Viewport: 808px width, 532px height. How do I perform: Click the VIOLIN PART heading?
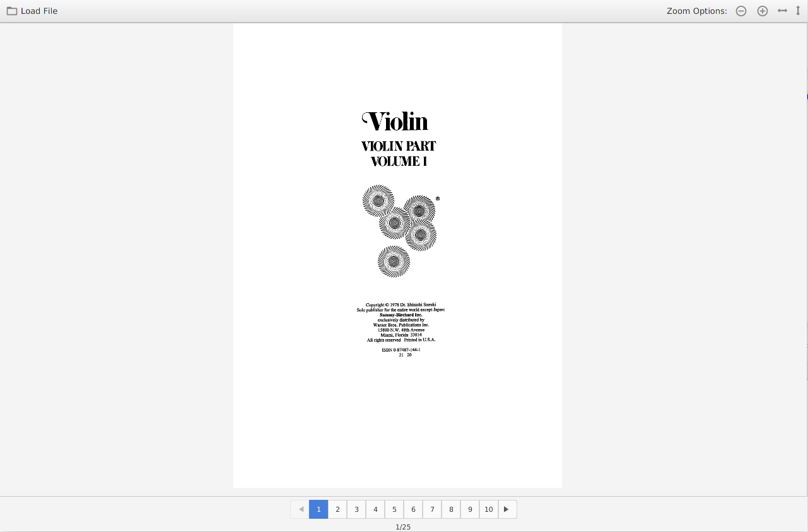(x=399, y=146)
